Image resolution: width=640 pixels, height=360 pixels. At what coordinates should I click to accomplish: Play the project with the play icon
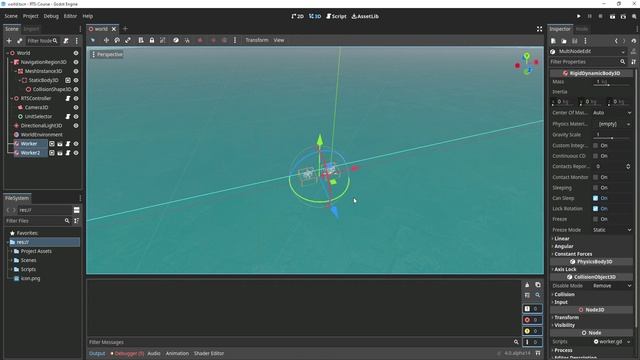pos(578,16)
